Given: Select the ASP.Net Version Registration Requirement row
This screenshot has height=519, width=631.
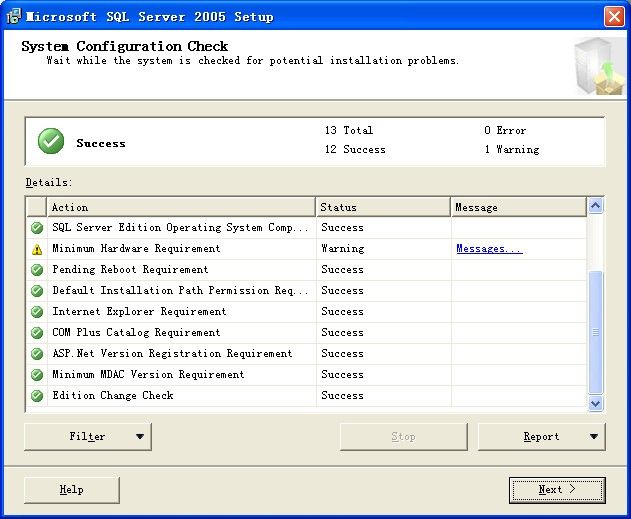Looking at the screenshot, I should [x=172, y=354].
